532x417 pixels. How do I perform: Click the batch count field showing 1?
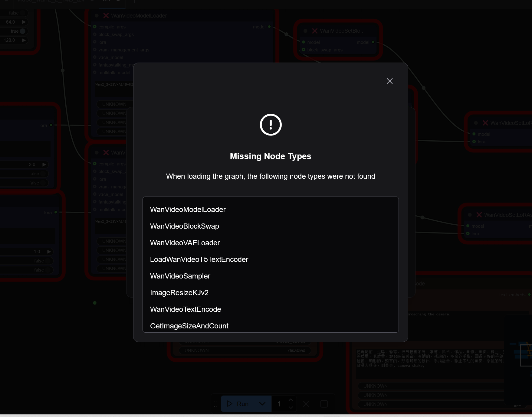coord(279,404)
